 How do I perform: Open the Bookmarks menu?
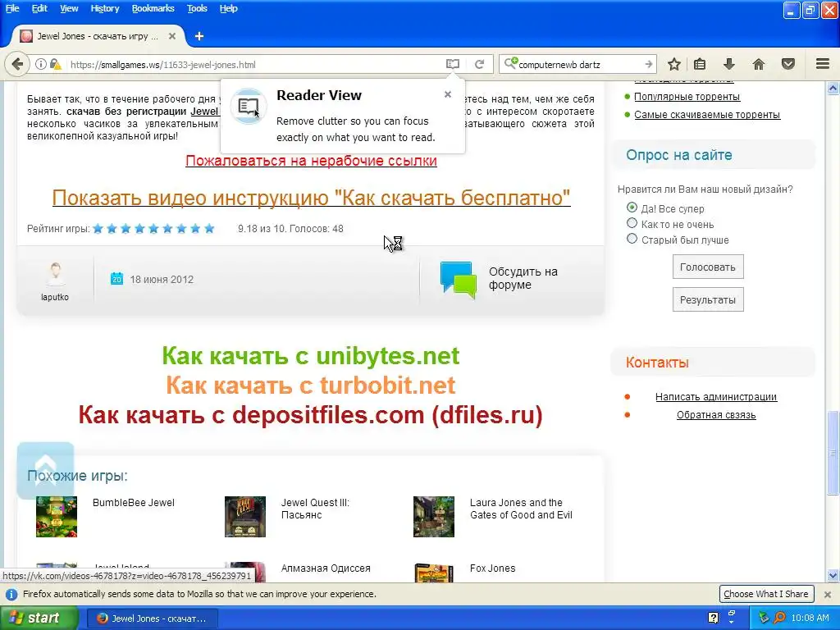[153, 8]
